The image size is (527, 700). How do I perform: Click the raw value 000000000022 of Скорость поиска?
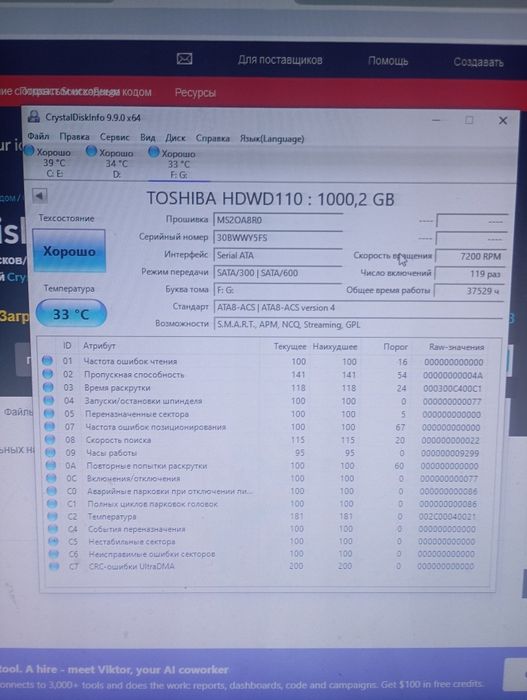[x=450, y=441]
